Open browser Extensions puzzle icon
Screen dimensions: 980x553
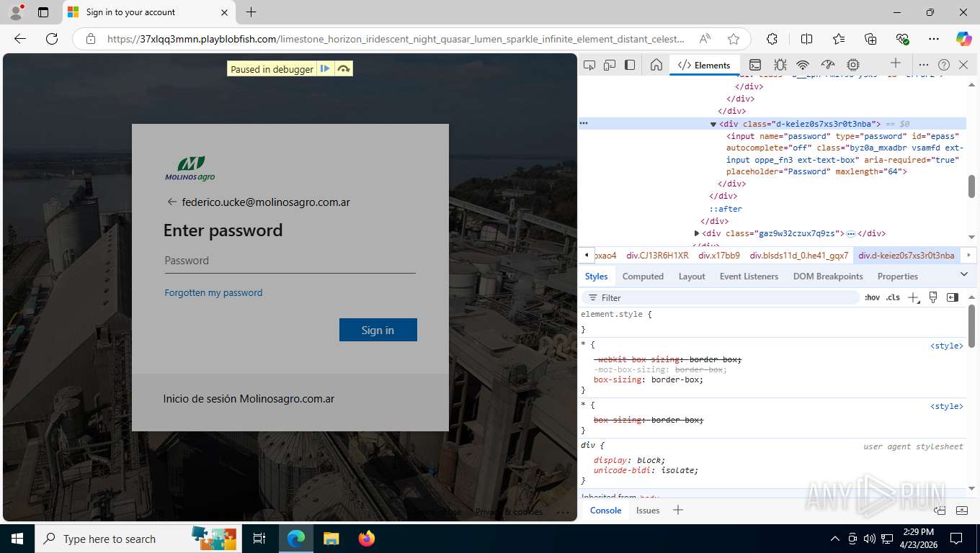pyautogui.click(x=772, y=39)
